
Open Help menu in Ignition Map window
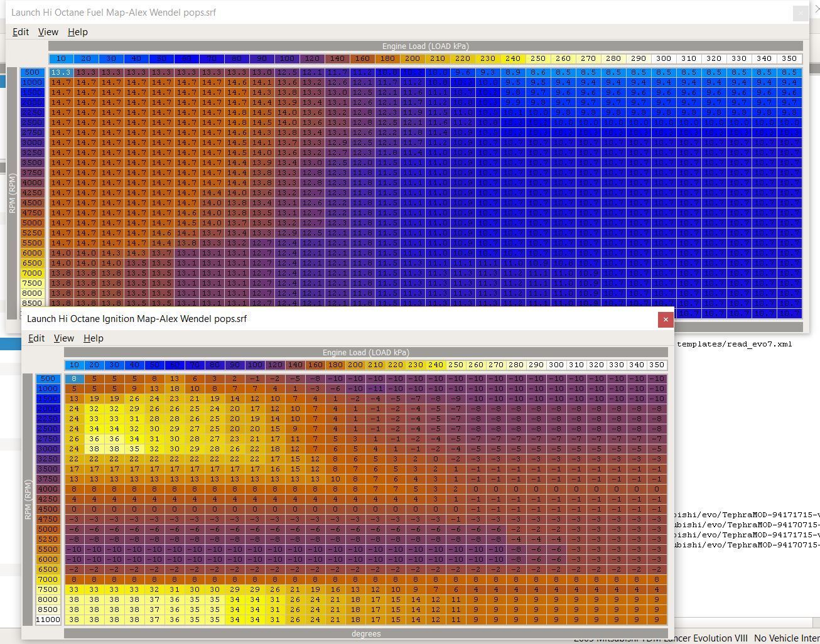[94, 338]
